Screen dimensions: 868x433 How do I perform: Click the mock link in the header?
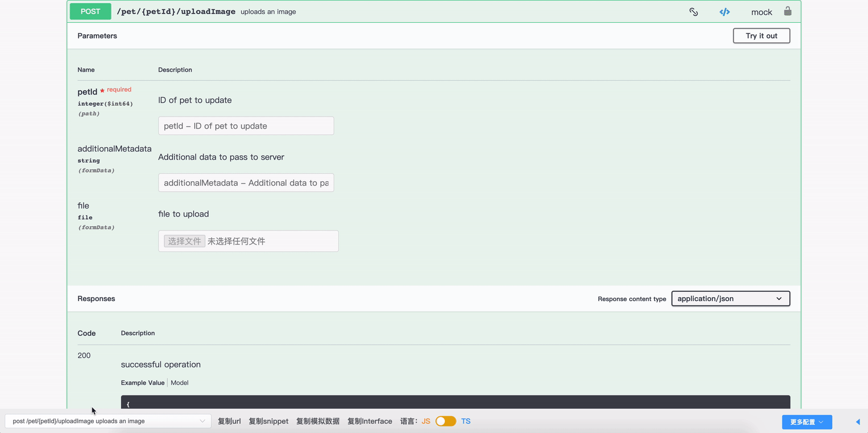tap(761, 12)
